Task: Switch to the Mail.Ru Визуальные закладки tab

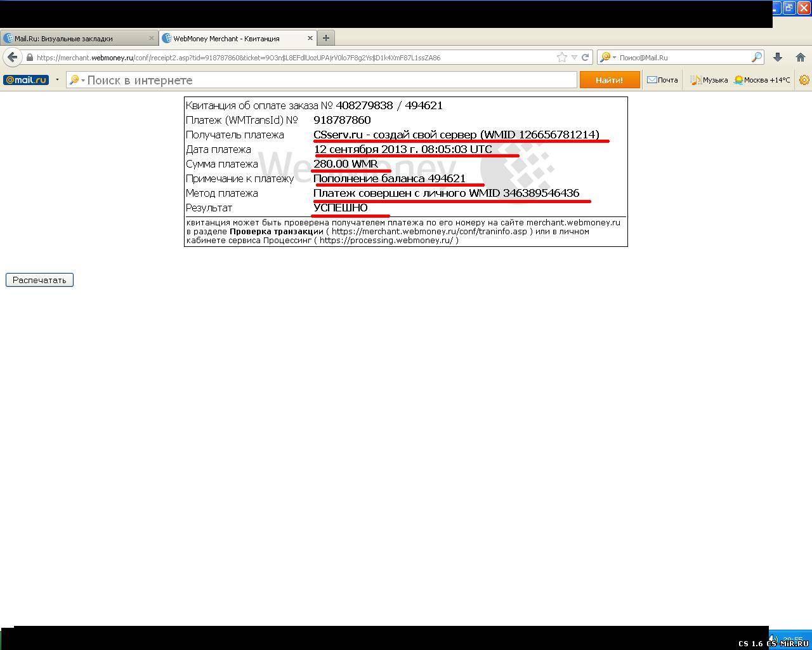Action: pyautogui.click(x=79, y=38)
